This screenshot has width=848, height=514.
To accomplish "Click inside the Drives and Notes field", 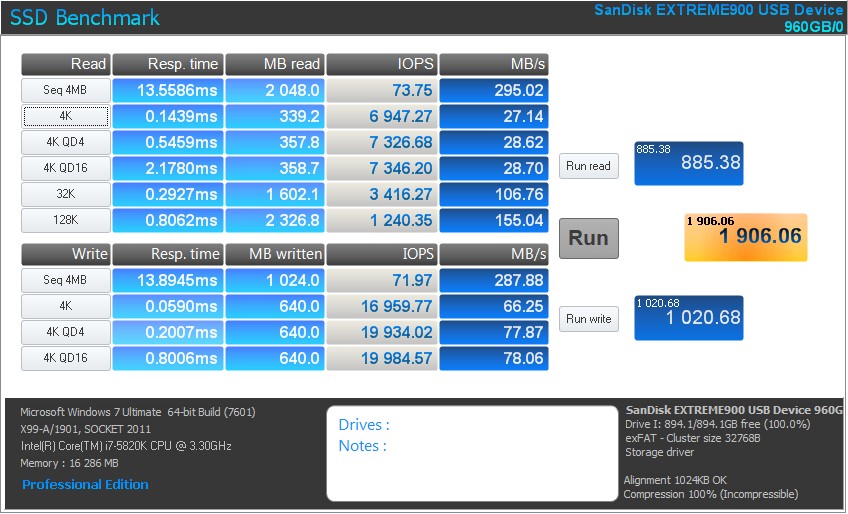I will (x=467, y=453).
